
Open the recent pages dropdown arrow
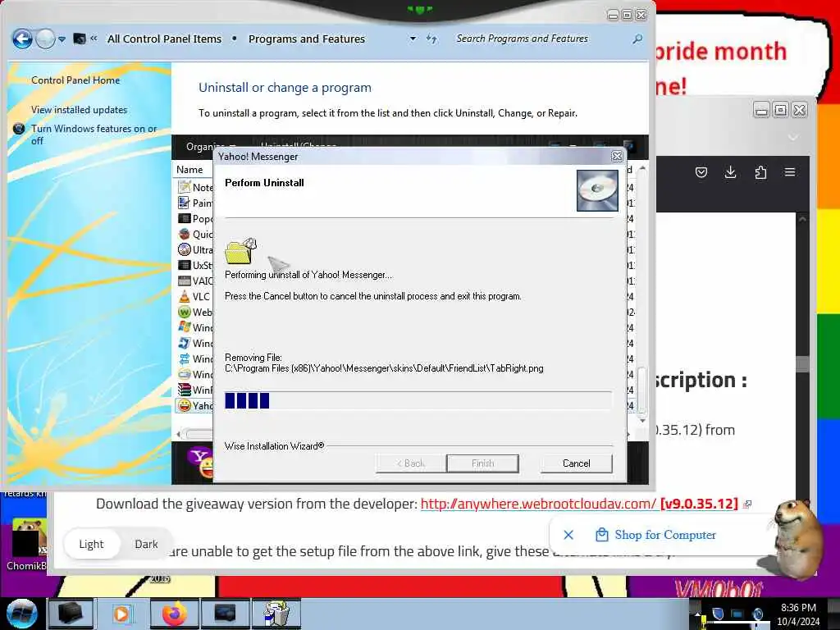coord(62,39)
